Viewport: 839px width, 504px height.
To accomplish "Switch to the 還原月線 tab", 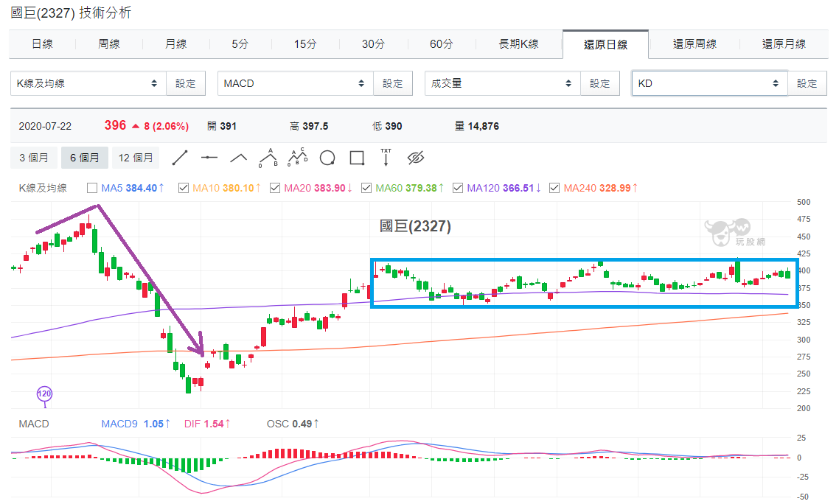I will click(x=784, y=44).
